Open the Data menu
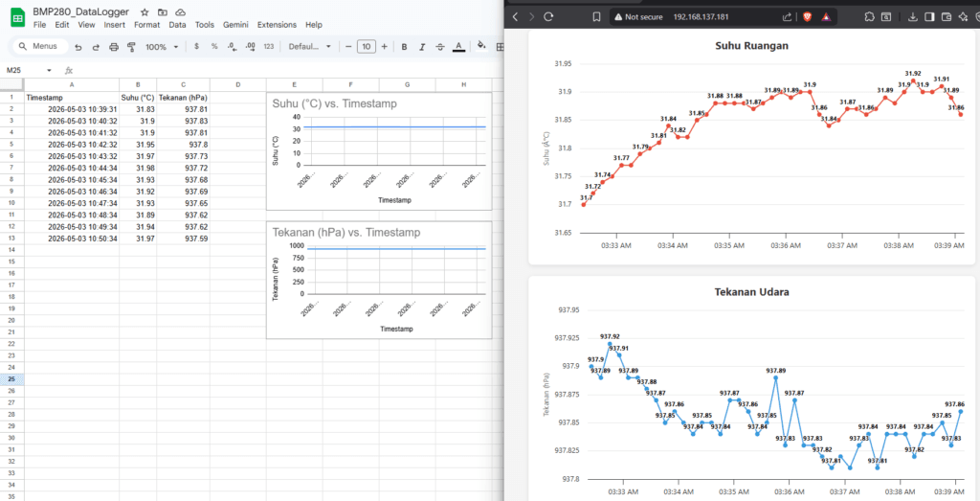This screenshot has height=501, width=980. (x=177, y=25)
